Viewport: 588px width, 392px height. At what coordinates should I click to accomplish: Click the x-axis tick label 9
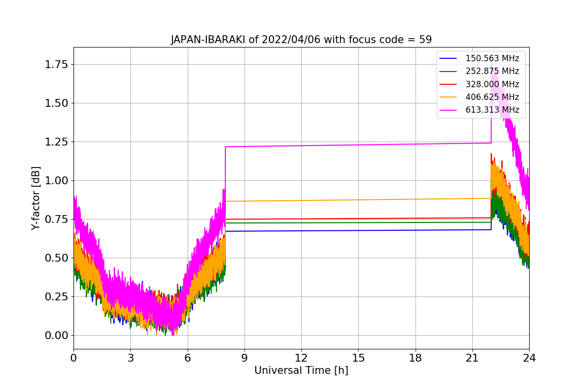point(245,358)
